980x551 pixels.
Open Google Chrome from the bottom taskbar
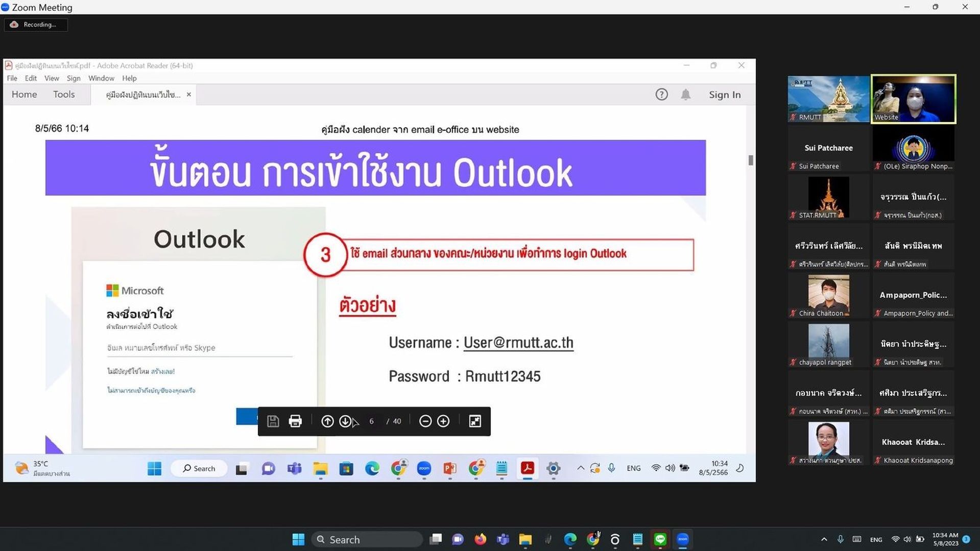click(593, 539)
